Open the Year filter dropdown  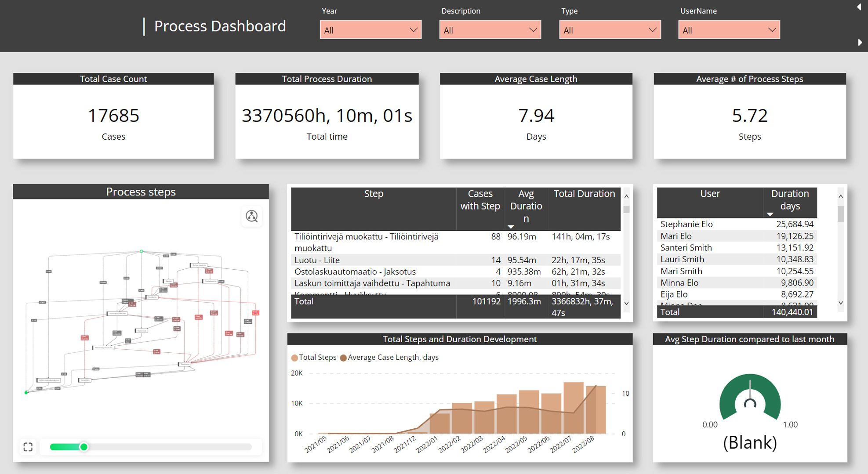[x=370, y=30]
